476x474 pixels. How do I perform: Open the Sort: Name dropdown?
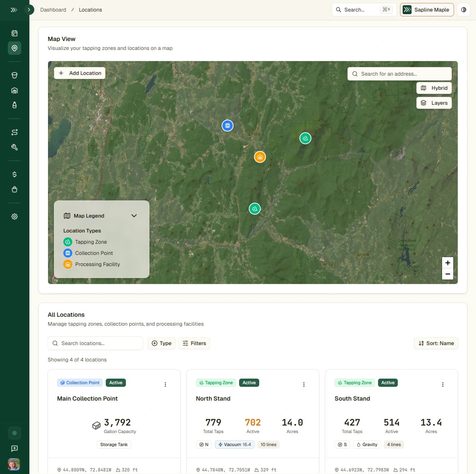point(436,343)
